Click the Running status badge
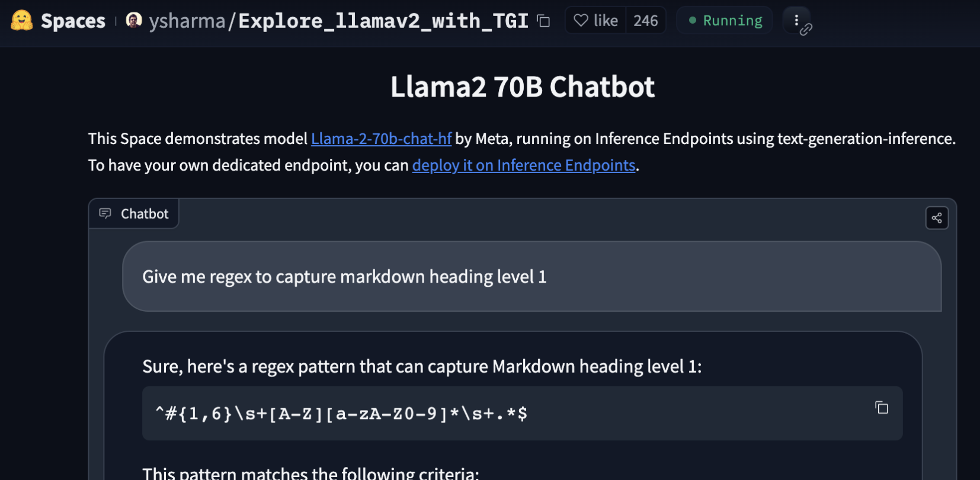Image resolution: width=980 pixels, height=480 pixels. pyautogui.click(x=725, y=21)
